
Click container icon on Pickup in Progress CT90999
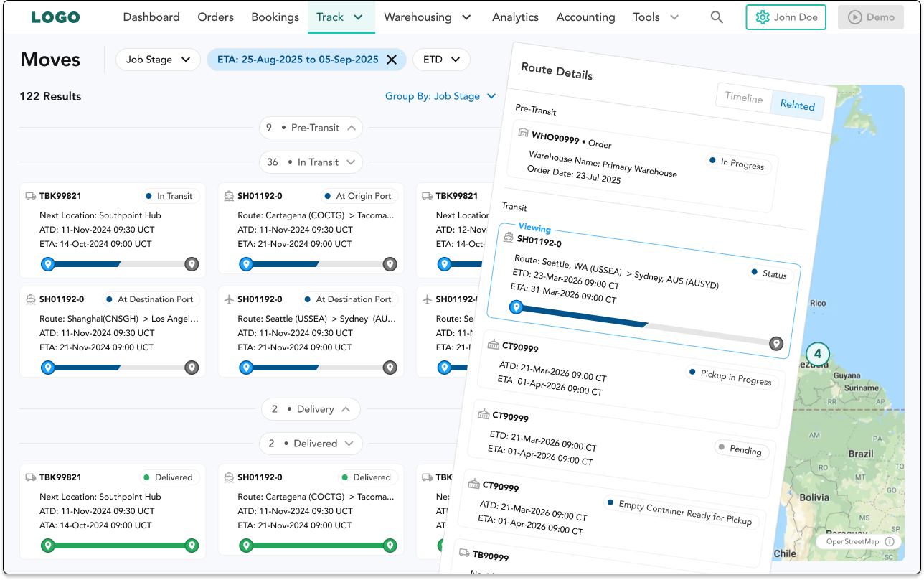(x=493, y=345)
